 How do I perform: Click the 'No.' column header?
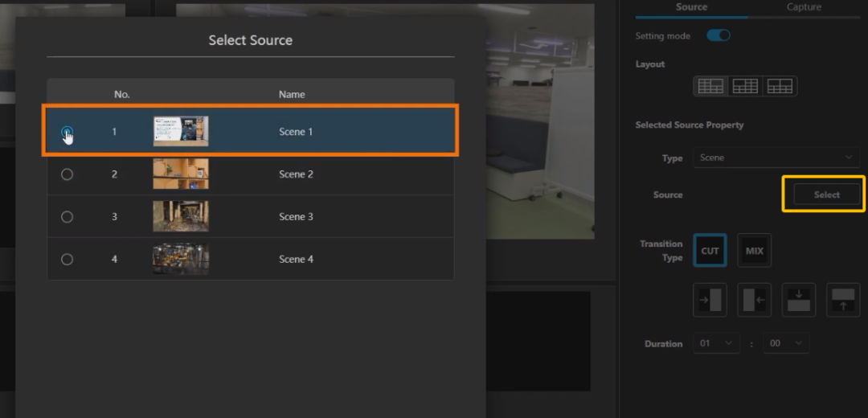click(122, 94)
